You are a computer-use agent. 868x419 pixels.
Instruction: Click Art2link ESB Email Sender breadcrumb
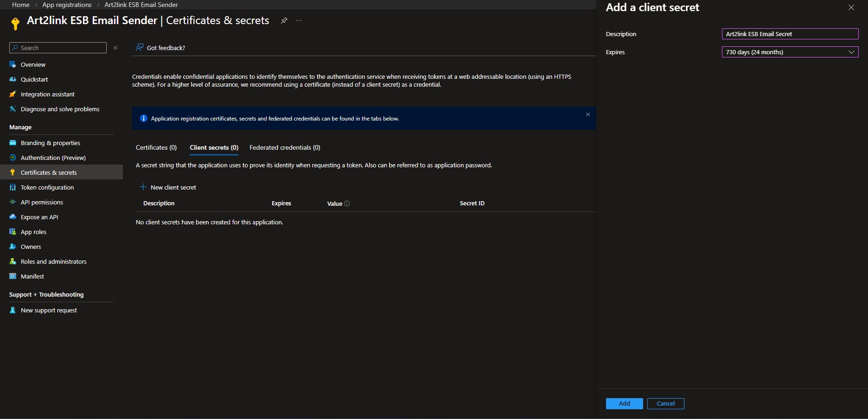[x=141, y=5]
